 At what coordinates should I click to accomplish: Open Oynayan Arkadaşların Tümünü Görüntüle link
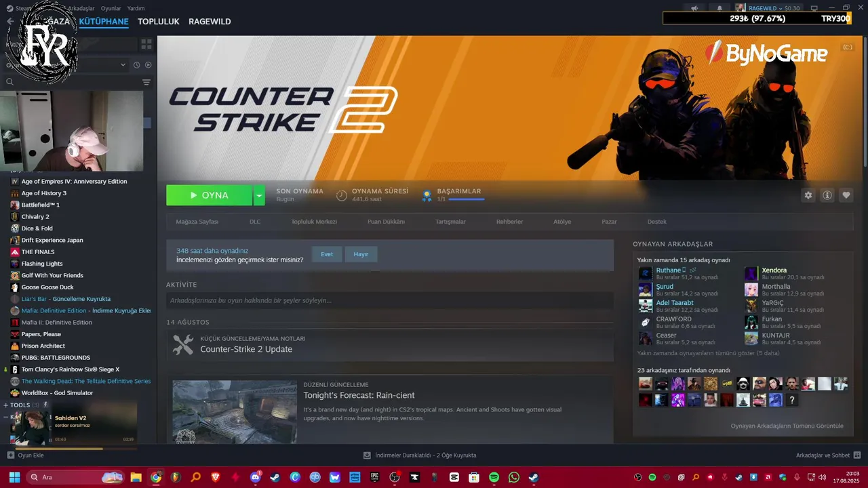787,426
